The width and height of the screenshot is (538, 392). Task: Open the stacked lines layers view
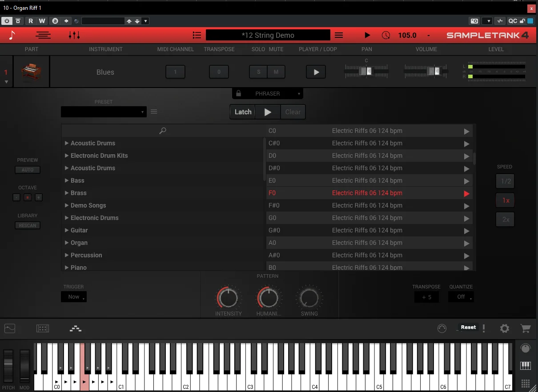tap(43, 35)
